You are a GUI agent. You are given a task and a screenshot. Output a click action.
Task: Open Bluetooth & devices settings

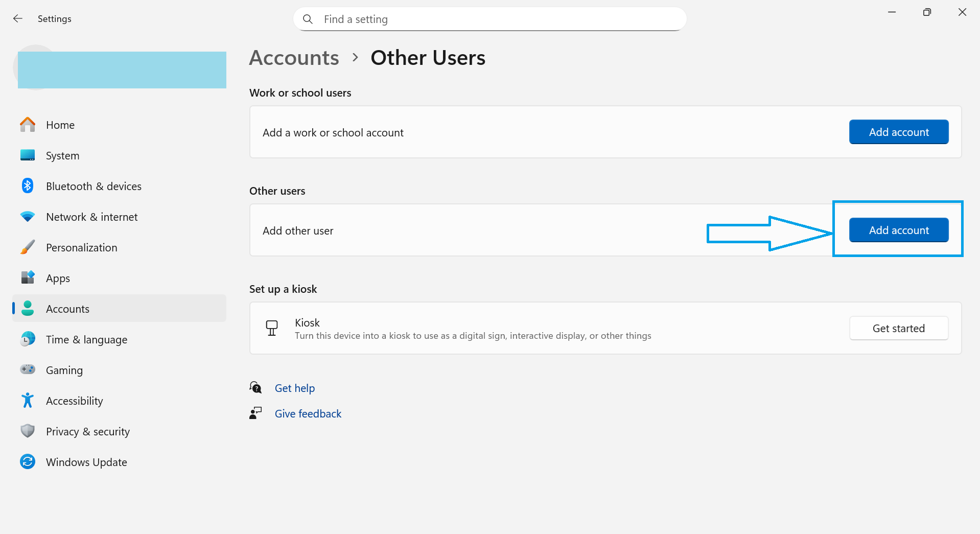pyautogui.click(x=27, y=186)
